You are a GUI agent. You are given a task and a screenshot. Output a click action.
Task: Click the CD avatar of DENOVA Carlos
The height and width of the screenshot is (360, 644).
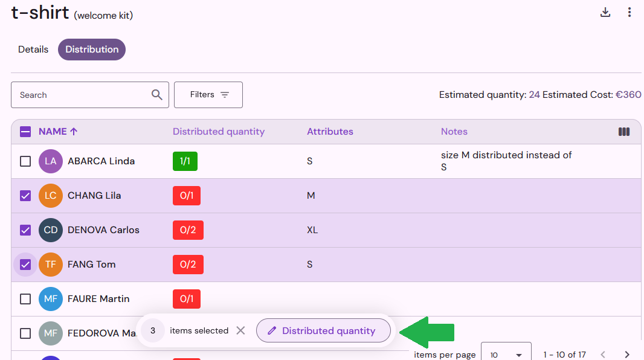tap(51, 230)
